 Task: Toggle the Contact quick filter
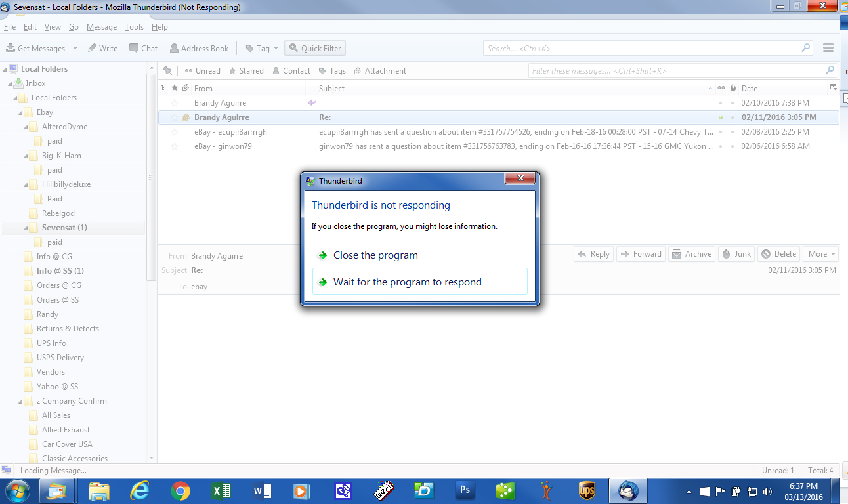click(x=290, y=70)
